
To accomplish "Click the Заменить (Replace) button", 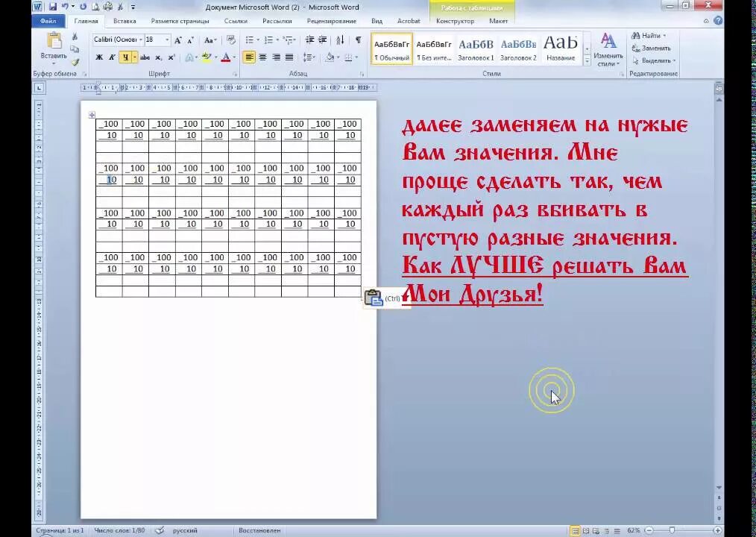I will click(x=652, y=48).
